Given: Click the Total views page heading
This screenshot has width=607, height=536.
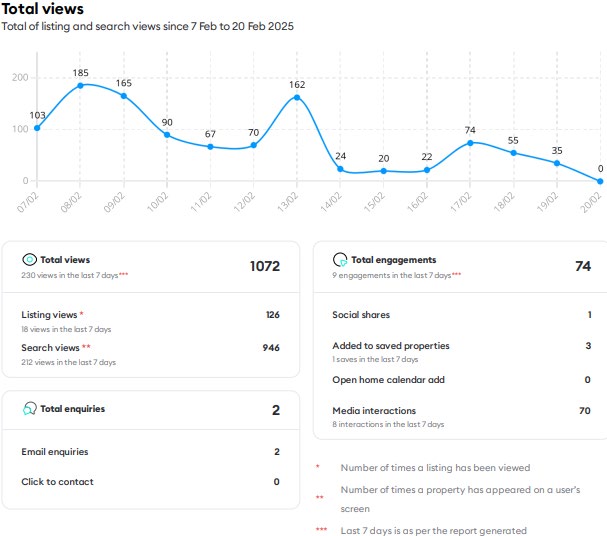Looking at the screenshot, I should click(43, 10).
